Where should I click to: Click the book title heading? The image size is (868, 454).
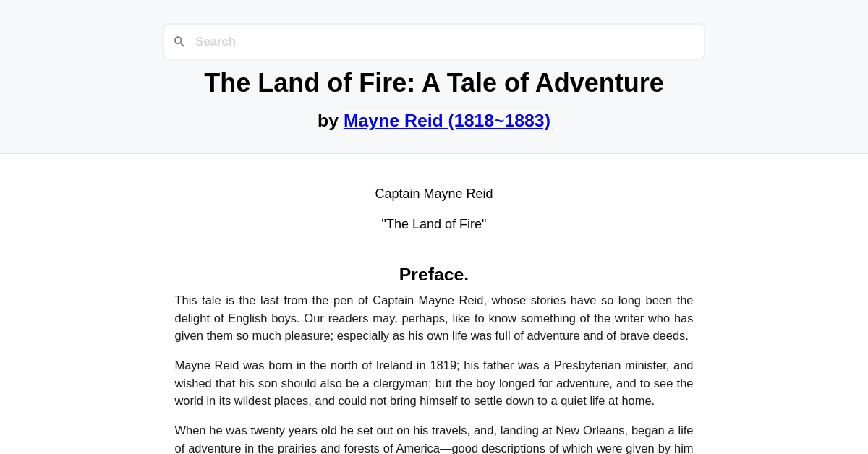pos(434,82)
